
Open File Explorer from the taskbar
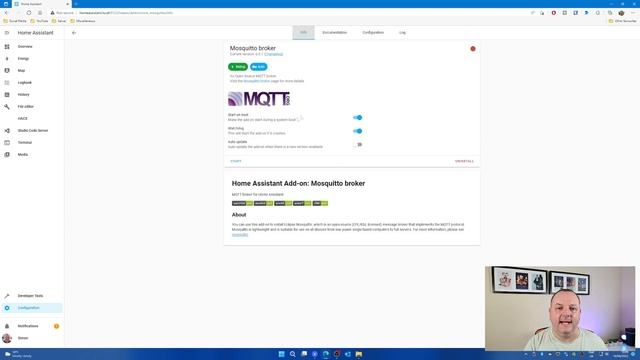point(359,354)
